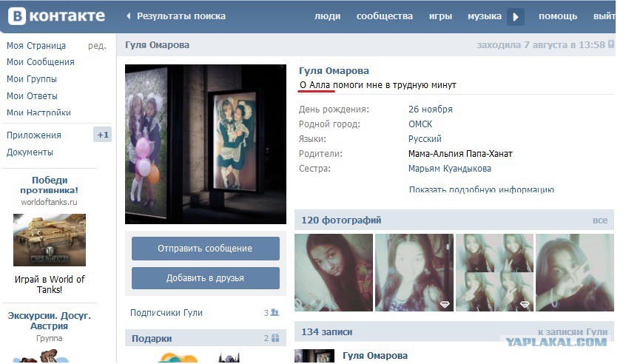Viewport: 626px width, 364px height.
Task: Open Приложения in sidebar
Action: (34, 135)
